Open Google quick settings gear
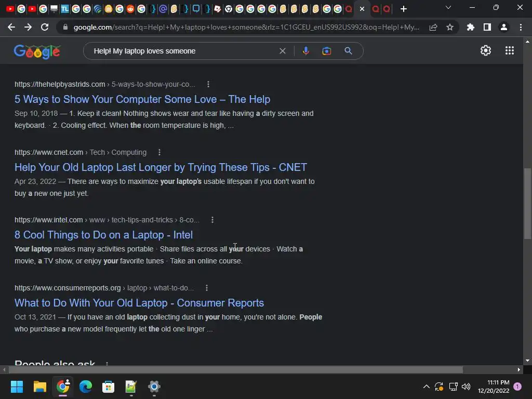The height and width of the screenshot is (399, 532). (486, 50)
